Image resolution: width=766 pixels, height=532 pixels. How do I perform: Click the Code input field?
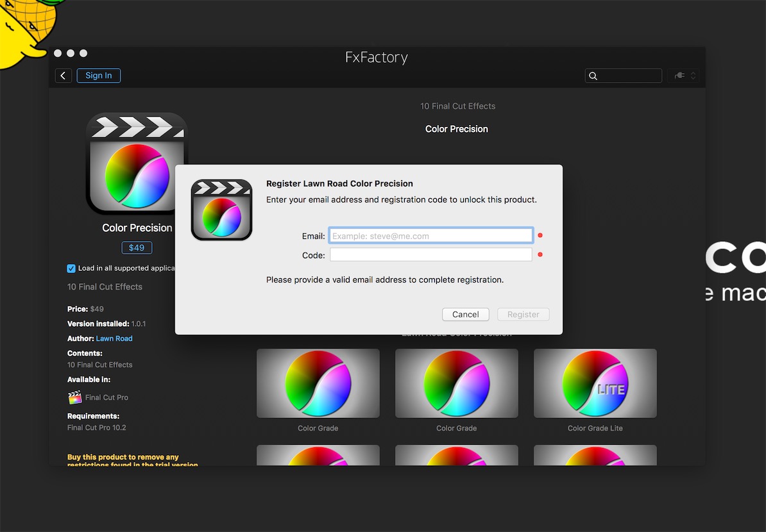(431, 254)
